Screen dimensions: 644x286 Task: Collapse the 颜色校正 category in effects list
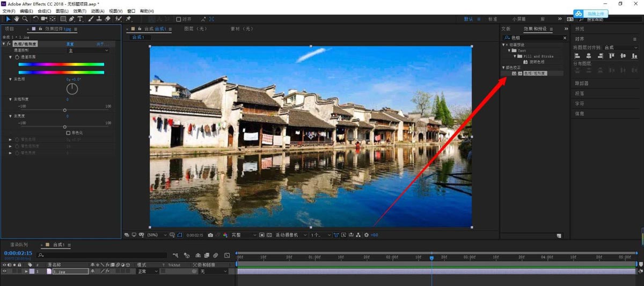coord(503,68)
